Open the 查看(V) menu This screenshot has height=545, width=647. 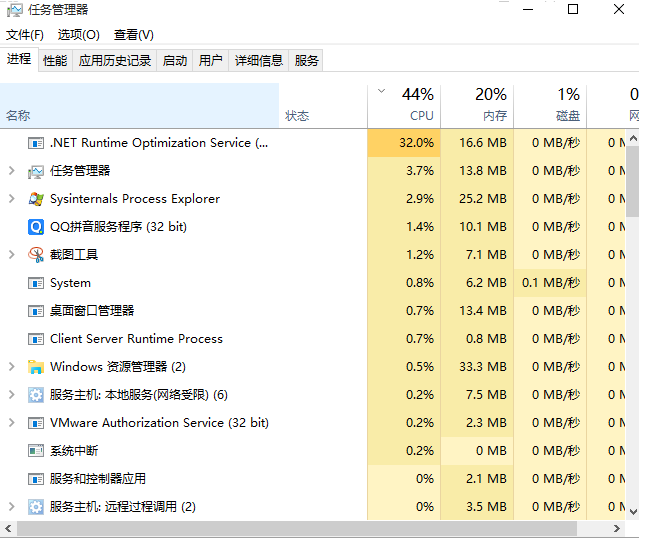click(x=134, y=35)
